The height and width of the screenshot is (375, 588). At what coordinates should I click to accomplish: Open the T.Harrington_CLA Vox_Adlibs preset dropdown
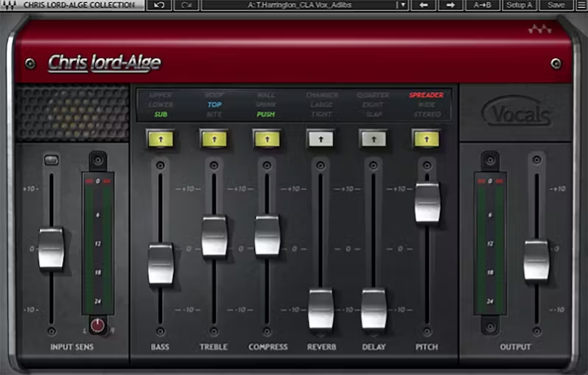click(304, 5)
